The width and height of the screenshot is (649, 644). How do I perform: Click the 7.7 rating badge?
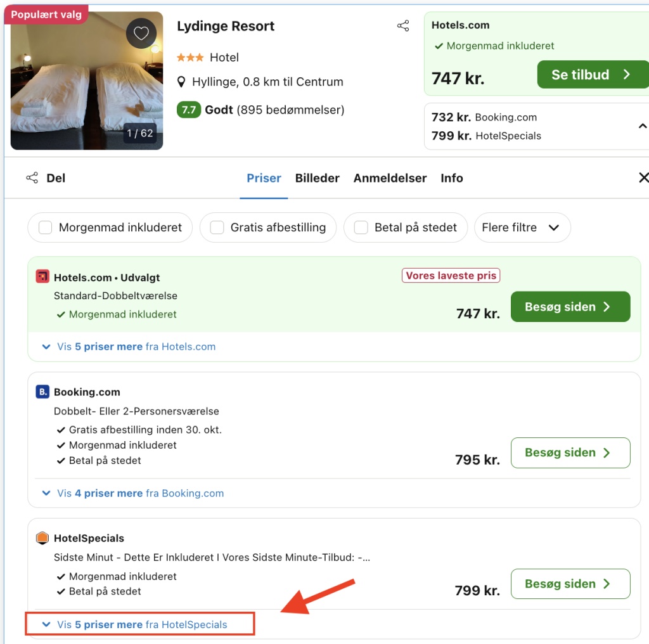pos(188,110)
